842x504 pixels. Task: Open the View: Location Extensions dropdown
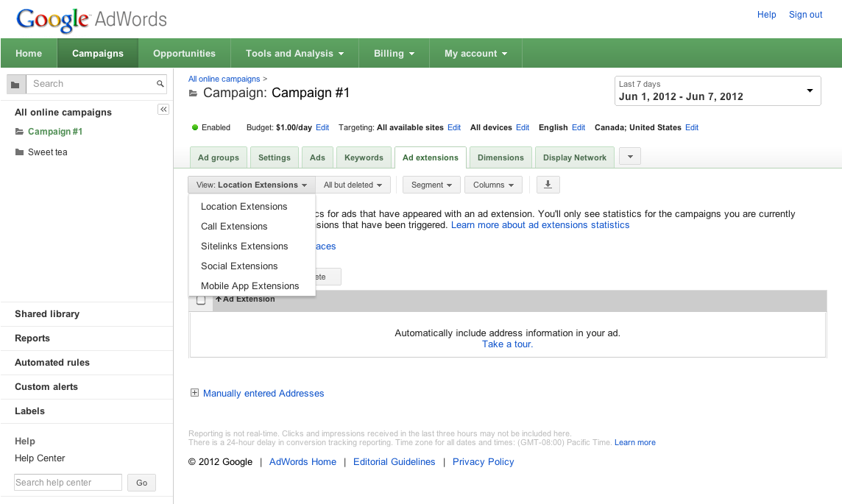coord(251,185)
